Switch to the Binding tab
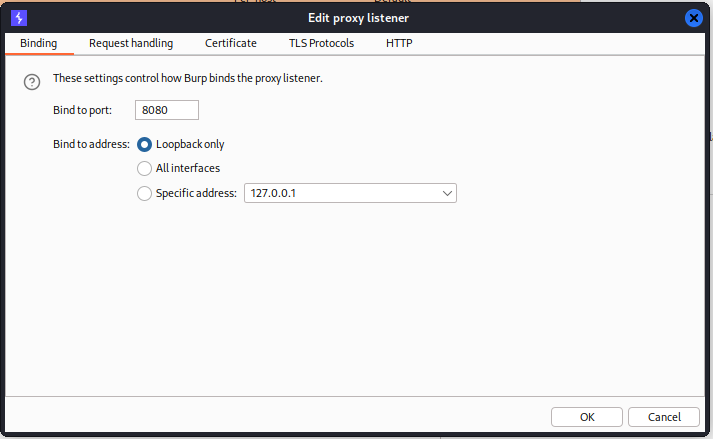 (x=39, y=43)
